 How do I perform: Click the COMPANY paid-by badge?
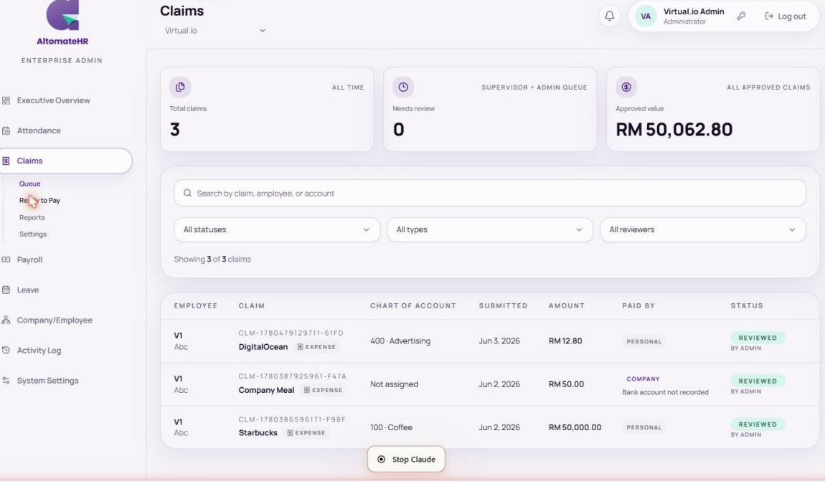pyautogui.click(x=643, y=379)
